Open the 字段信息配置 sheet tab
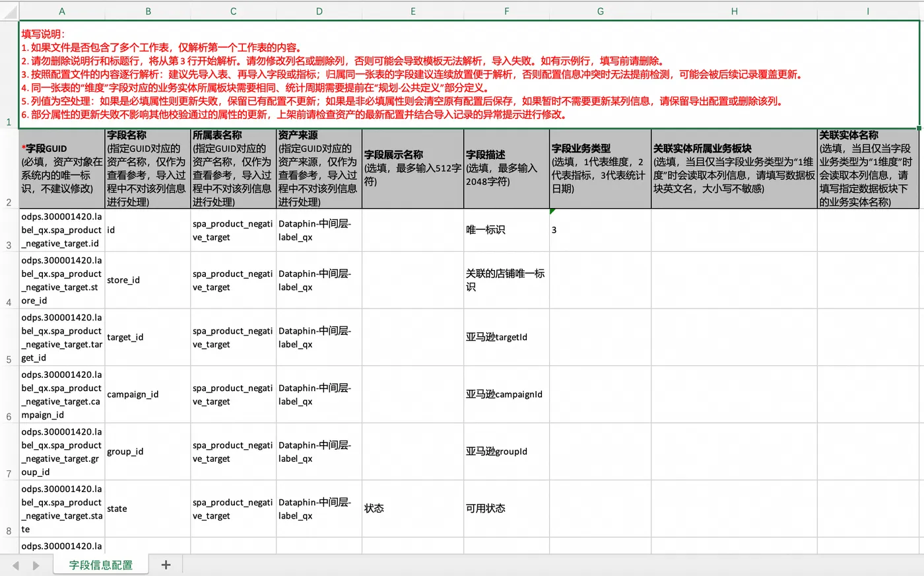This screenshot has width=924, height=576. pos(100,565)
